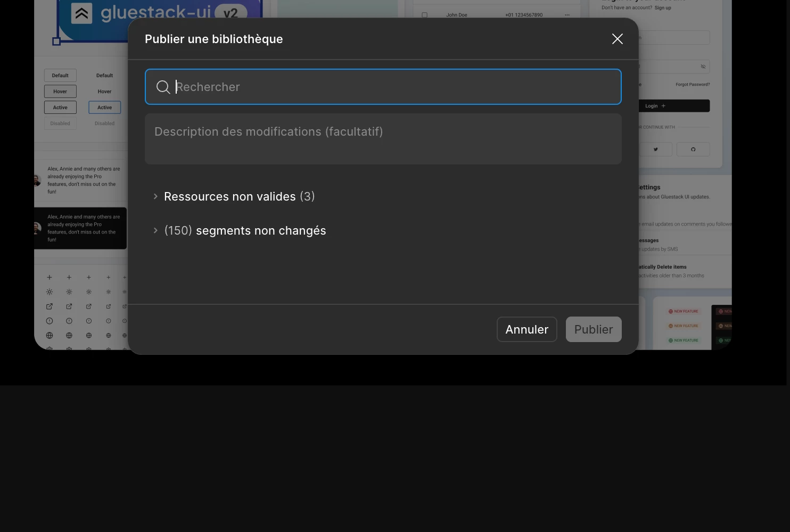This screenshot has height=532, width=790.
Task: Open the Forgot Password? link in background
Action: (693, 84)
